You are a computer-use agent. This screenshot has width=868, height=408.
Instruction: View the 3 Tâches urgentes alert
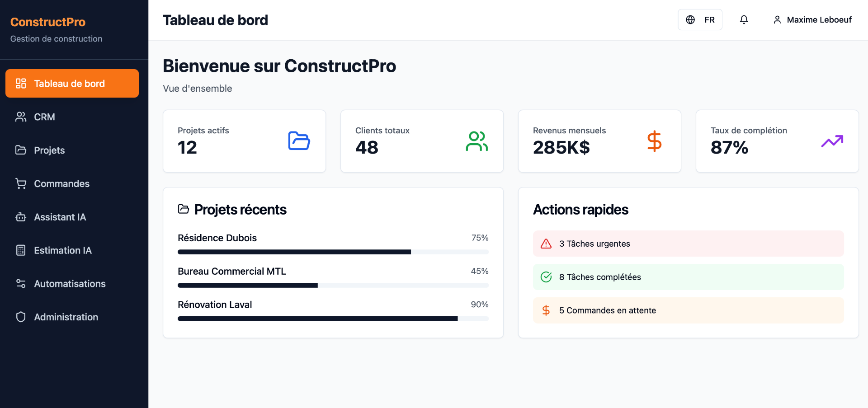pyautogui.click(x=688, y=244)
